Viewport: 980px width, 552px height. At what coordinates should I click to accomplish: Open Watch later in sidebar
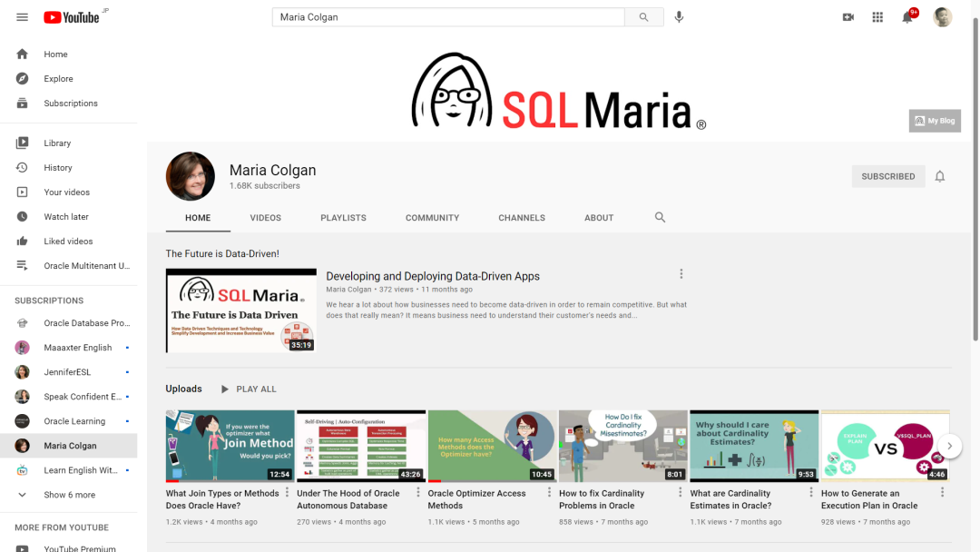[69, 216]
